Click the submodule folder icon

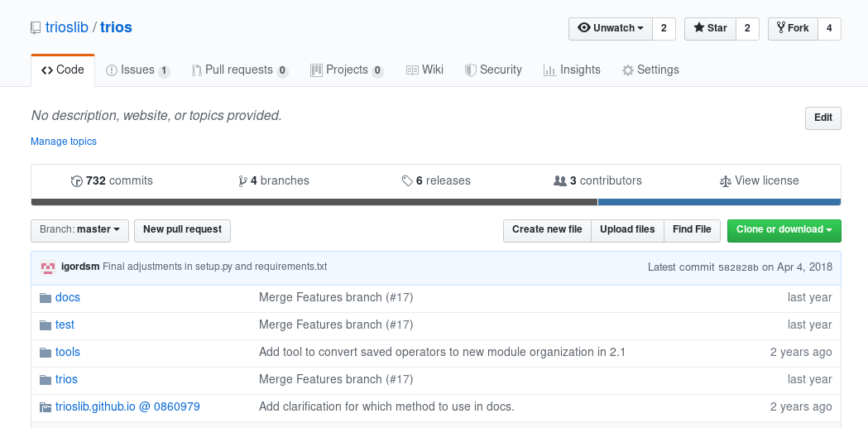(46, 407)
